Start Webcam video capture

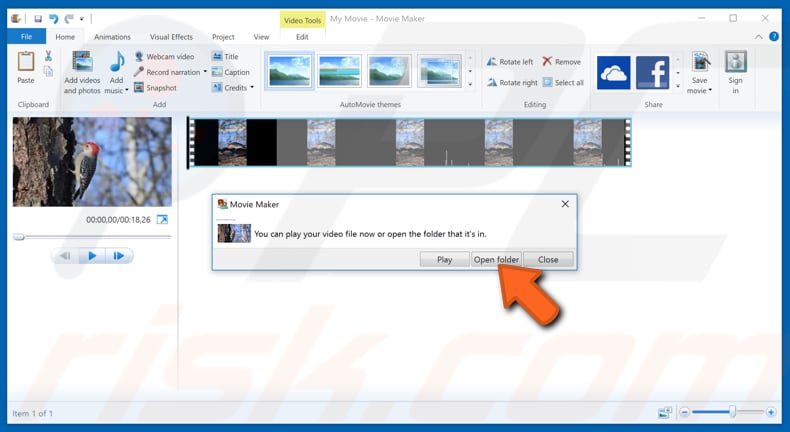point(164,56)
